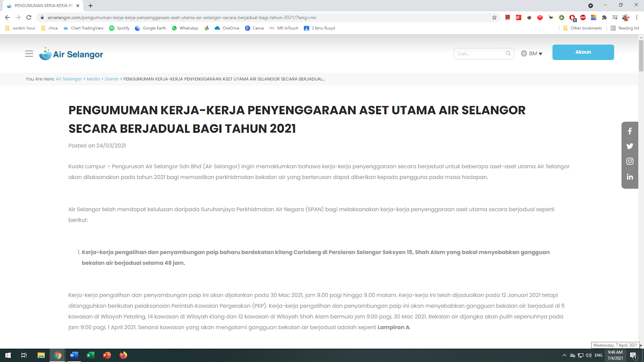This screenshot has width=644, height=362.
Task: Click the page vertical scrollbar thumb
Action: (x=641, y=56)
